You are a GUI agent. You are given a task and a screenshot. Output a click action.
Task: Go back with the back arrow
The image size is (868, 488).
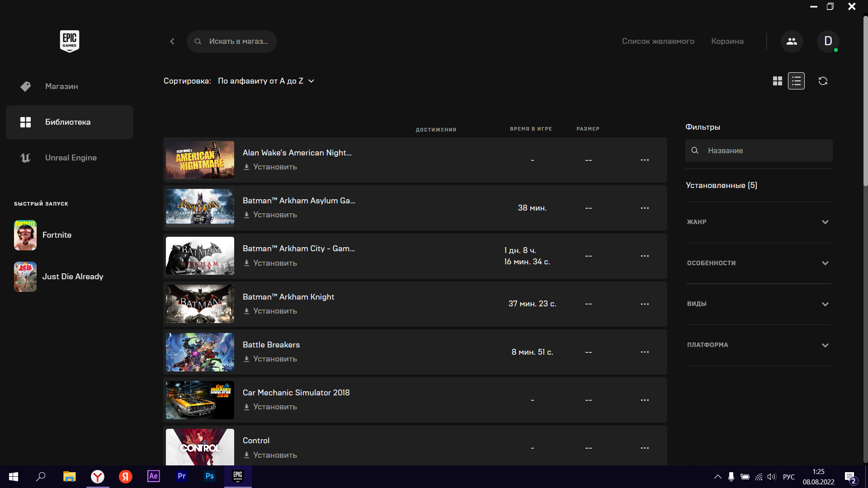[172, 41]
